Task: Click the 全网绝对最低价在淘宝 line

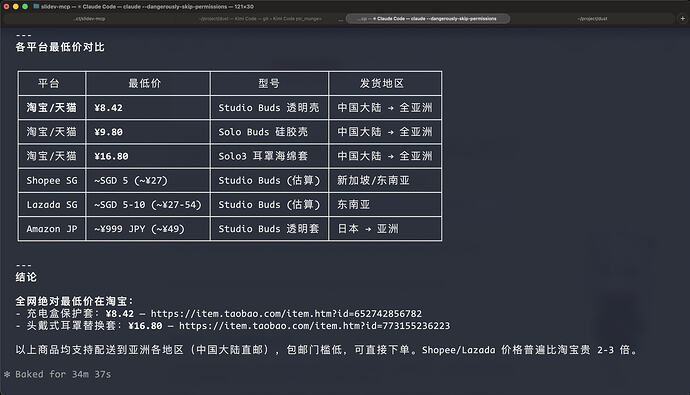Action: pos(74,301)
